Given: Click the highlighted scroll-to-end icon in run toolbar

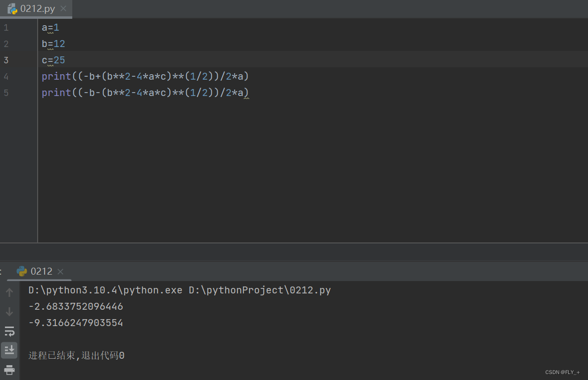Looking at the screenshot, I should point(9,350).
